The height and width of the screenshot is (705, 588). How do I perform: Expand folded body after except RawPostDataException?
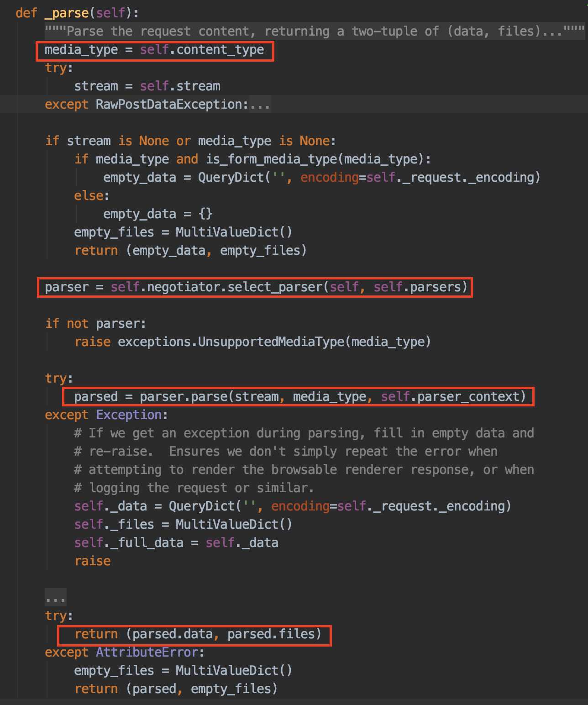click(x=260, y=105)
